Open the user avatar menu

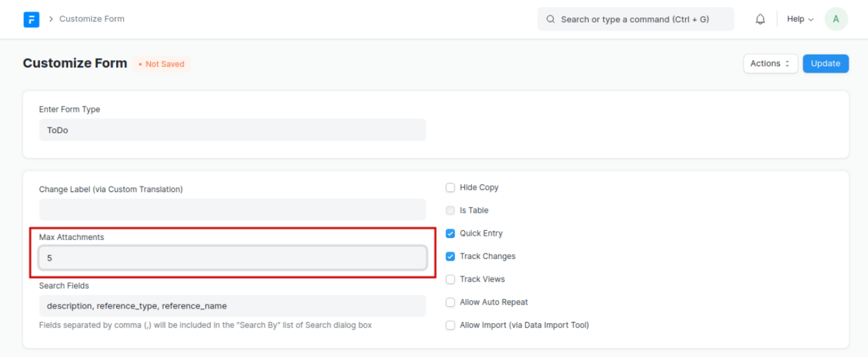pyautogui.click(x=836, y=19)
